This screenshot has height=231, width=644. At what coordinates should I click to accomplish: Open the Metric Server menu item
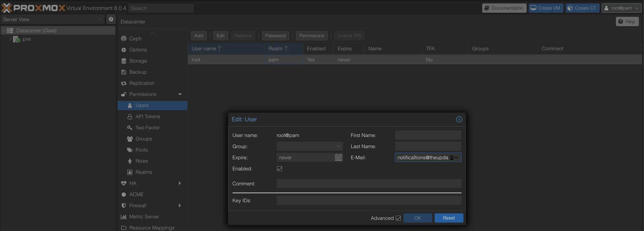[152, 217]
